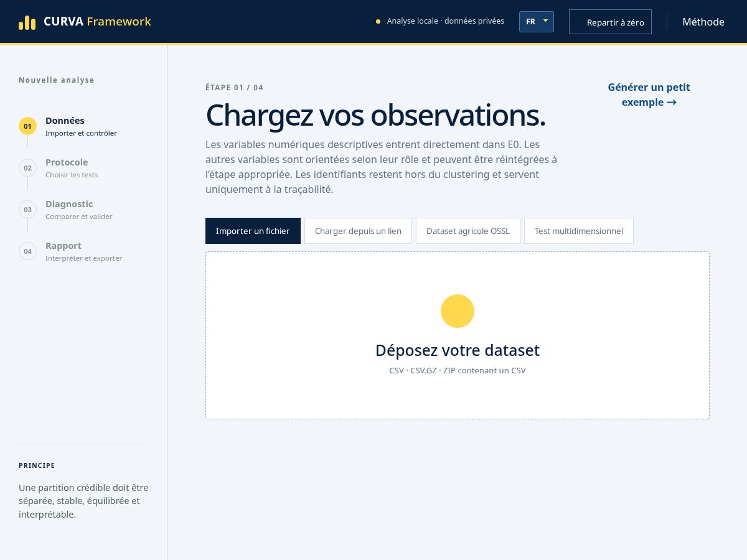Click 'Interpréter et exporter' subtitle
Screen dimensions: 747x560
coord(84,258)
